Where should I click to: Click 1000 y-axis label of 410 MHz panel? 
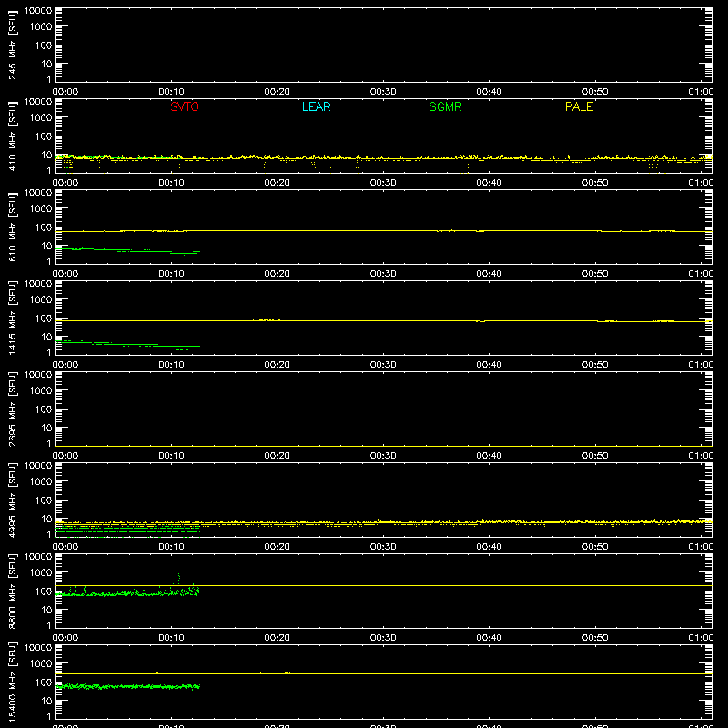[x=41, y=118]
